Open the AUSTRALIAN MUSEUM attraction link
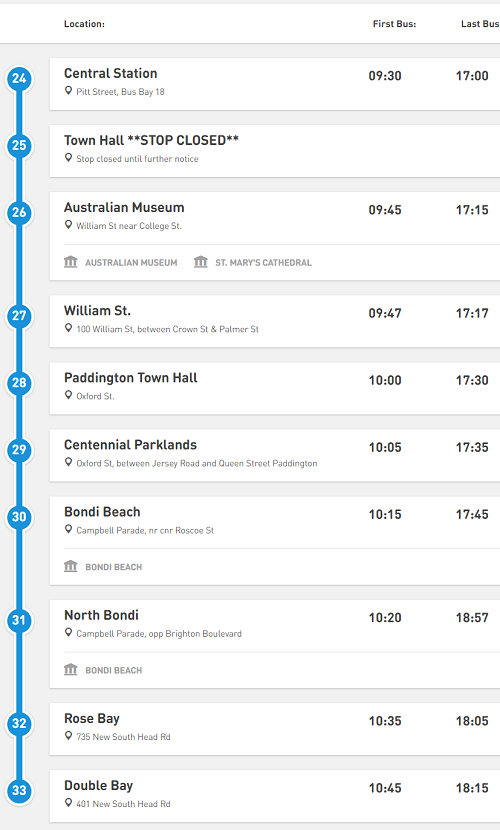Image resolution: width=500 pixels, height=830 pixels. [x=131, y=263]
